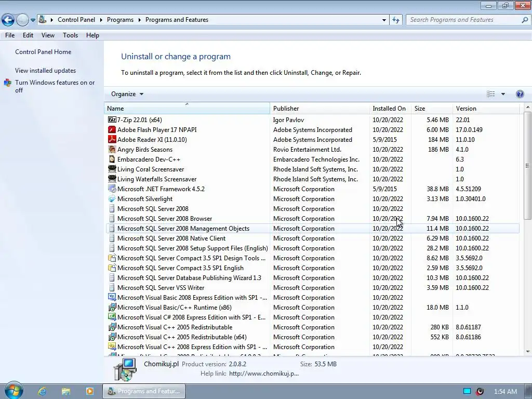532x399 pixels.
Task: Click the scrollbar up arrow
Action: pos(527,107)
